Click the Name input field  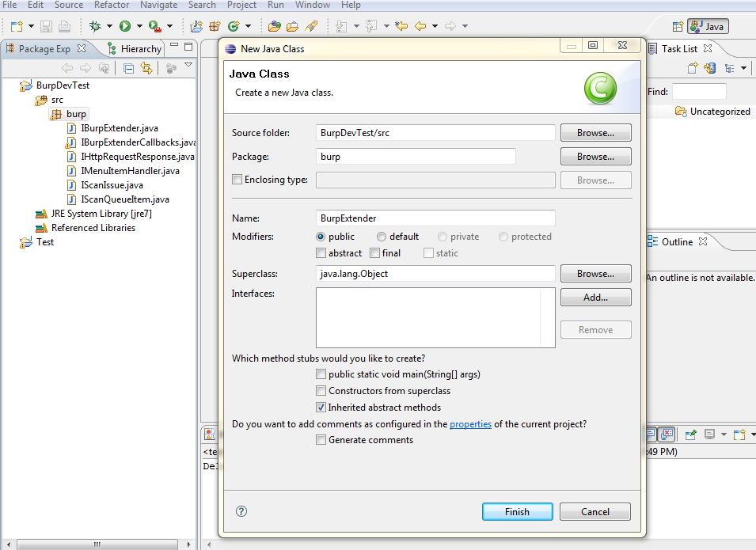(435, 218)
